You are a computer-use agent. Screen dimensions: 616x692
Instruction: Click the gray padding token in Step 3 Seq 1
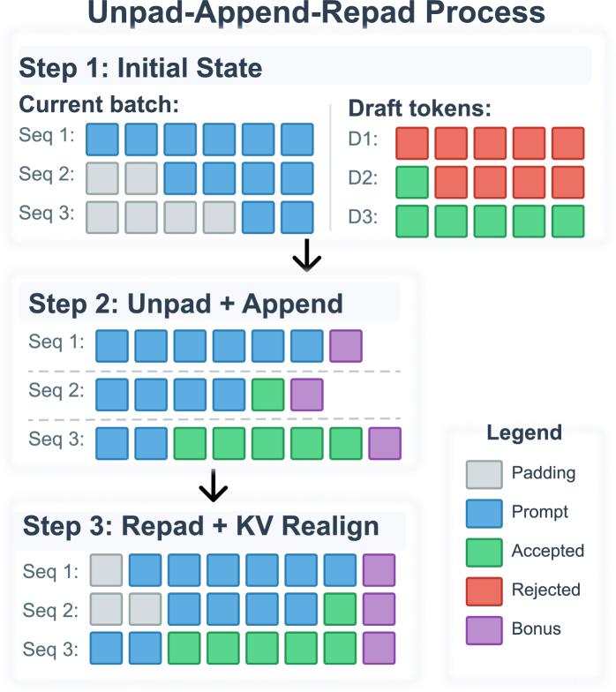tap(107, 570)
